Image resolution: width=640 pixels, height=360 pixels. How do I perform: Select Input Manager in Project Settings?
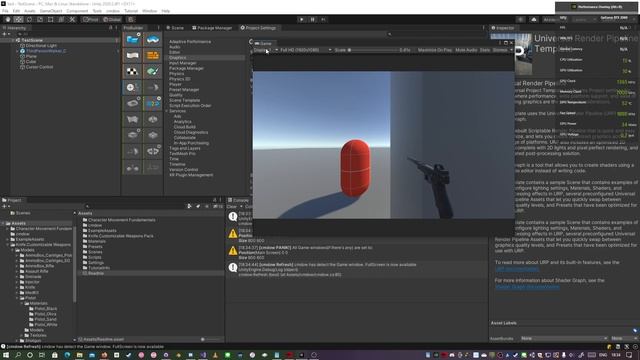(x=183, y=63)
